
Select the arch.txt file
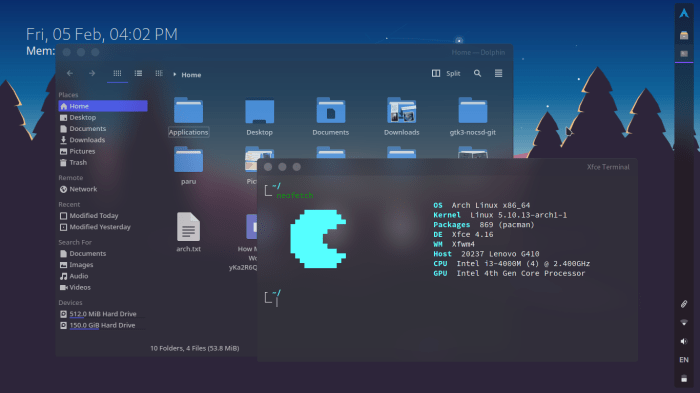[x=188, y=232]
